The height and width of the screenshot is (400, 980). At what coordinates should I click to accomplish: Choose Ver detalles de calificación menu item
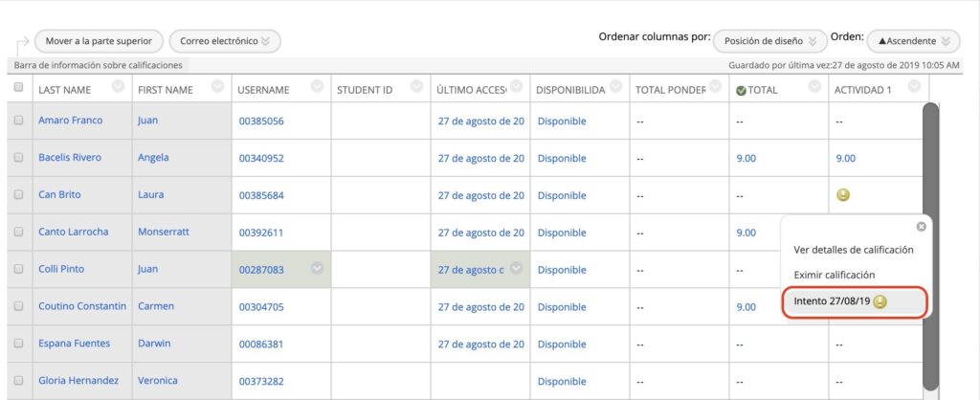[853, 250]
